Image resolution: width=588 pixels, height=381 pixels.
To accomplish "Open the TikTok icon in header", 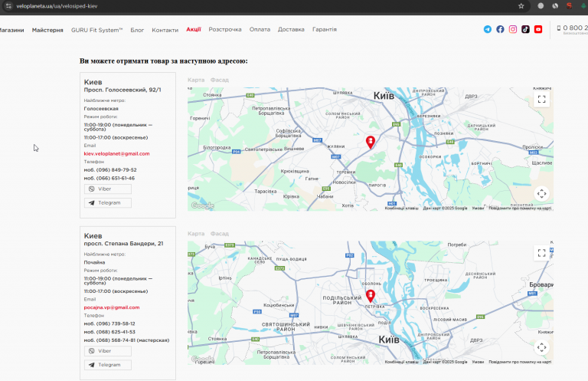I will [x=525, y=29].
